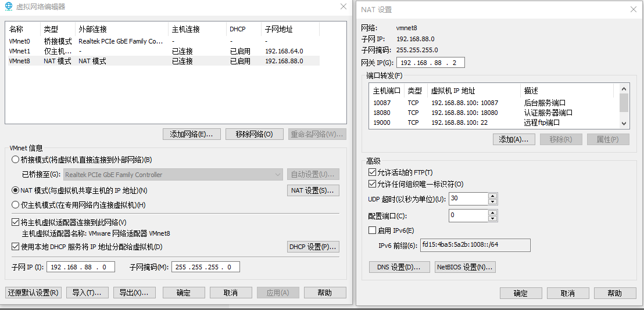Click the port forwarding scrollbar thumb
Screen dimensions: 644x310
coord(624,103)
